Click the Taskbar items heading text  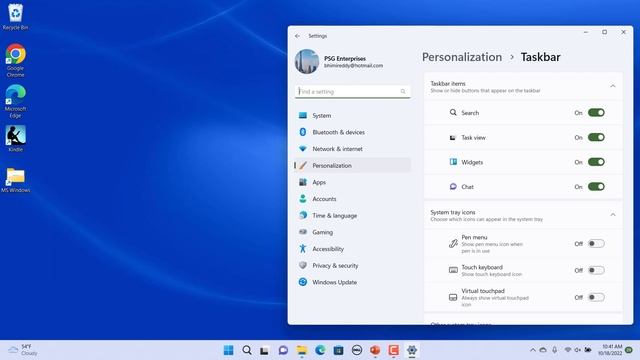(448, 83)
